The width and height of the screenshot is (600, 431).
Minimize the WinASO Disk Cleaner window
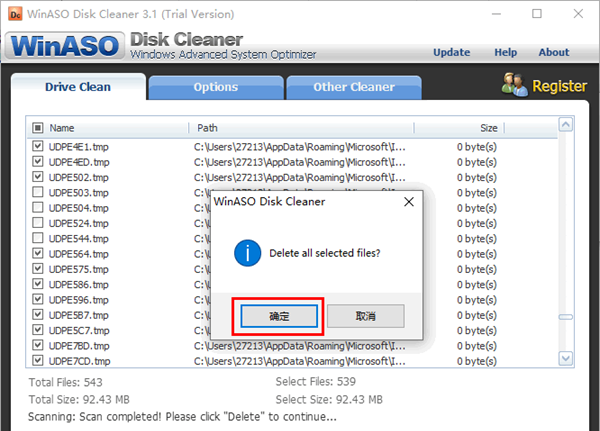[496, 14]
